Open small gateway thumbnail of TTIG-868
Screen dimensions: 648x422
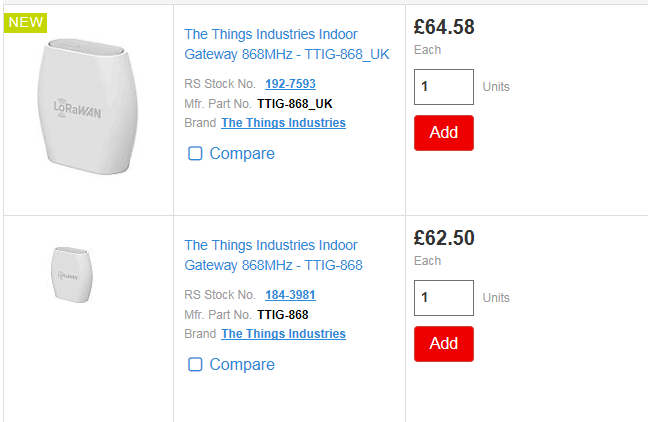click(x=72, y=275)
